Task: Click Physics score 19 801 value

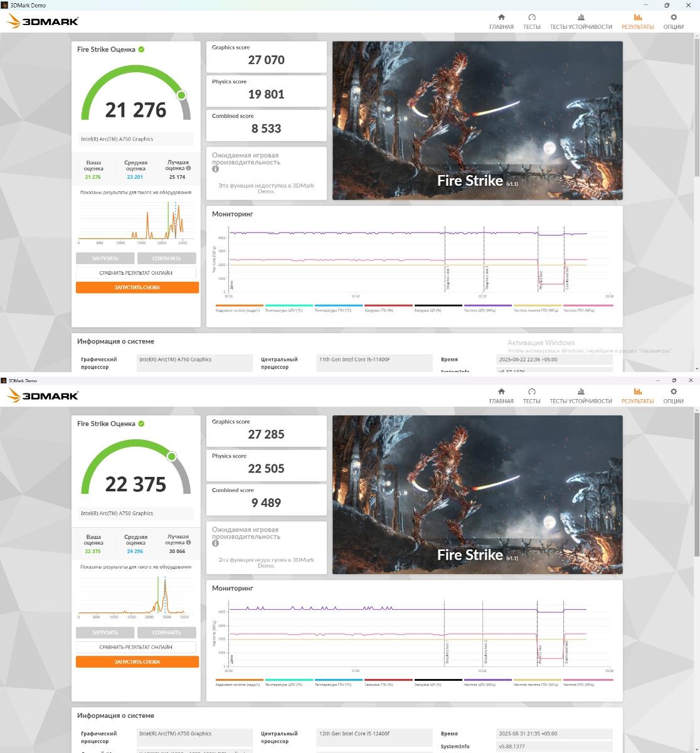Action: pos(266,94)
